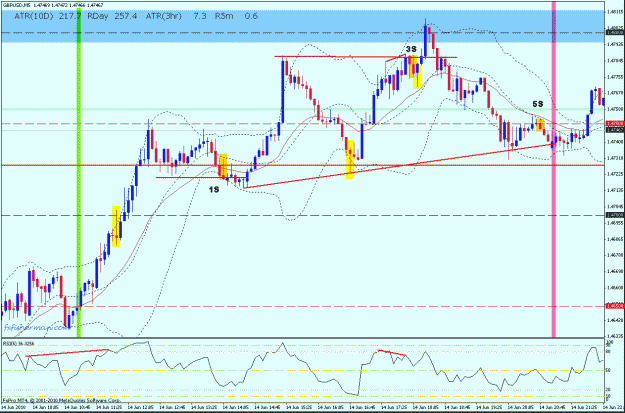Select the ATR(10D) 217.7 readout
Image resolution: width=625 pixels, height=413 pixels.
pyautogui.click(x=48, y=16)
